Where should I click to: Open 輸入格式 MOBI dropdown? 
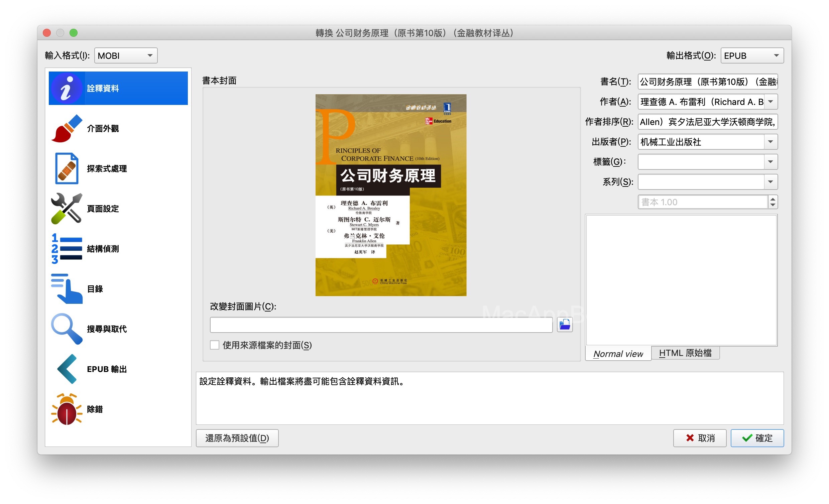(126, 55)
